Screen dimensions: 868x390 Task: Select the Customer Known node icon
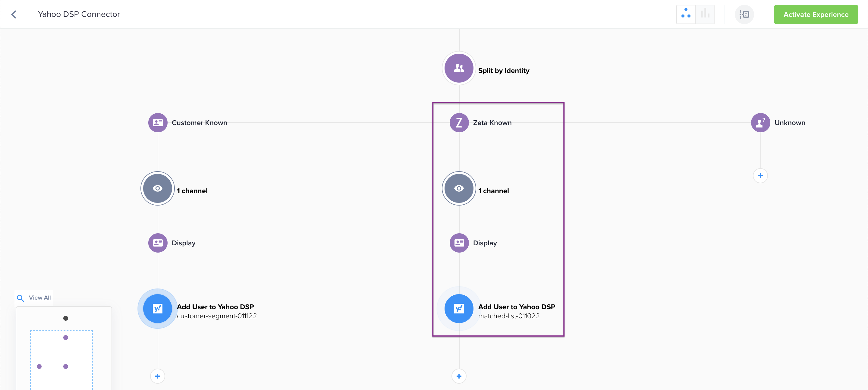click(x=158, y=123)
